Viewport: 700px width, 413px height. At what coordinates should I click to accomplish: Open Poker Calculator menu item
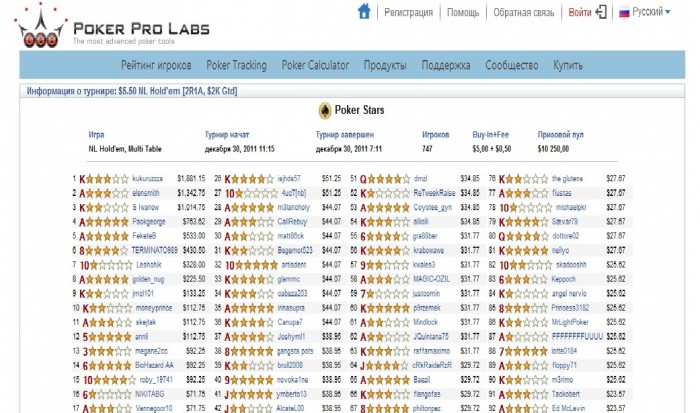(x=315, y=65)
